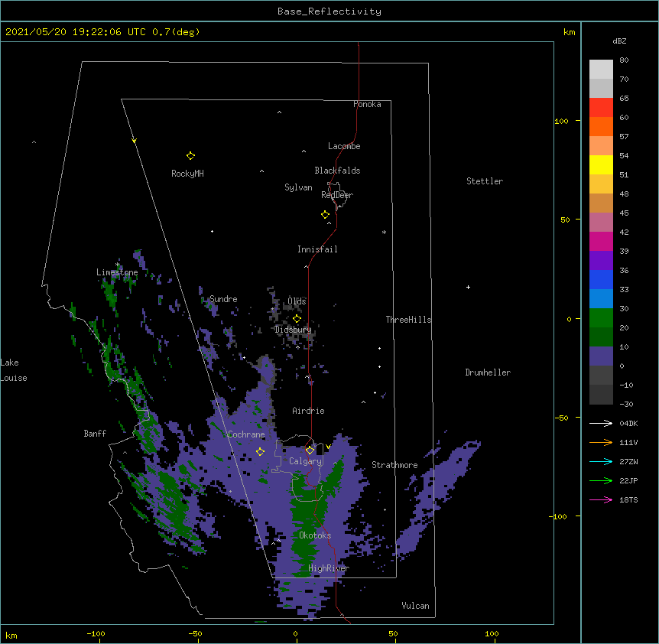Viewport: 659px width, 644px height.
Task: Click the Cochrane town label
Action: coord(246,434)
